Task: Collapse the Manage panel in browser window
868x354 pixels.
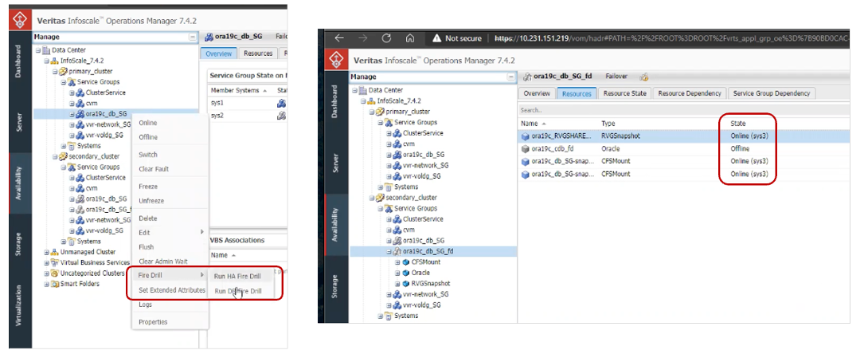Action: click(510, 77)
